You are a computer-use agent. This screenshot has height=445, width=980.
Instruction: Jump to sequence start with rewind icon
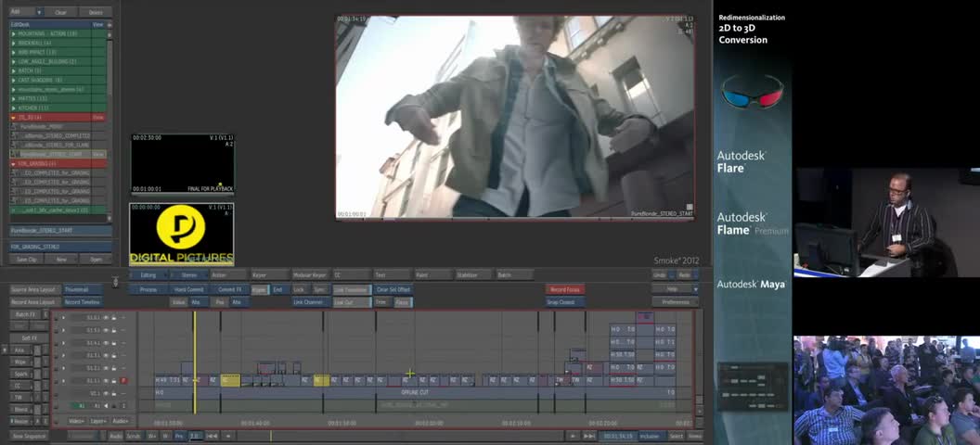point(213,436)
